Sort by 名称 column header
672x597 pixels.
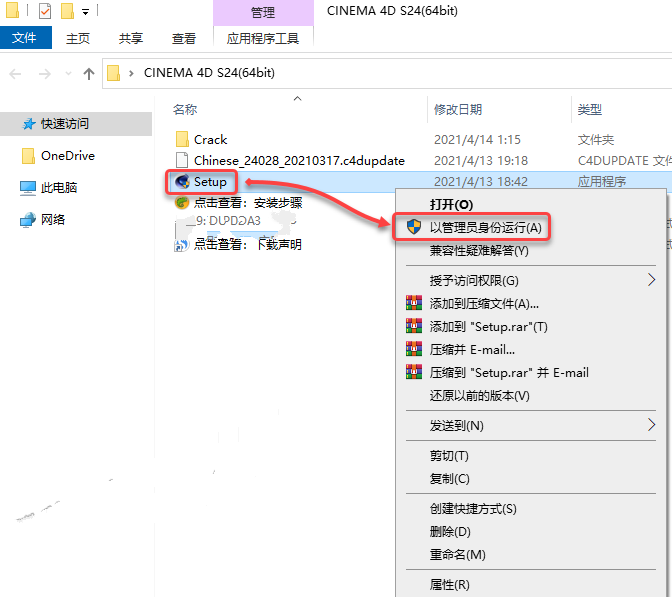tap(185, 110)
